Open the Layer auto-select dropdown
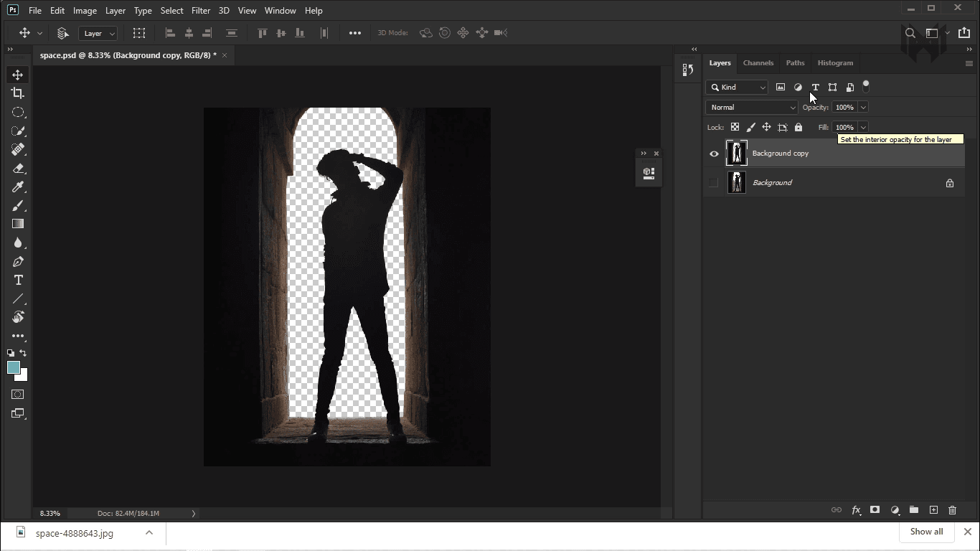980x551 pixels. click(98, 33)
